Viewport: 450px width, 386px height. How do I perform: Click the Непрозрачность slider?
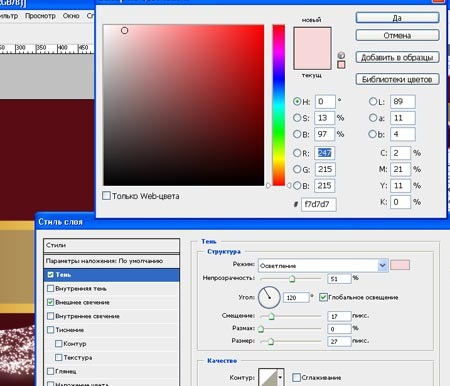click(291, 278)
